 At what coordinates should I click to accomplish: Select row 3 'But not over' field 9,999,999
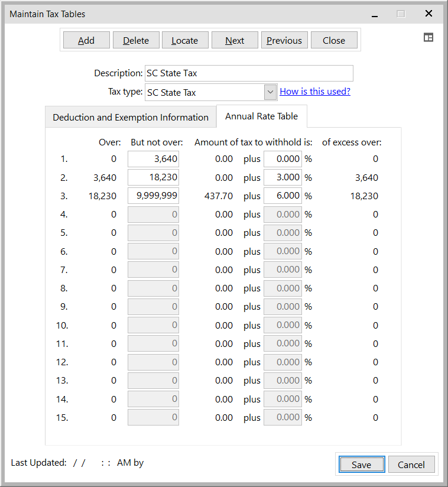pyautogui.click(x=154, y=196)
